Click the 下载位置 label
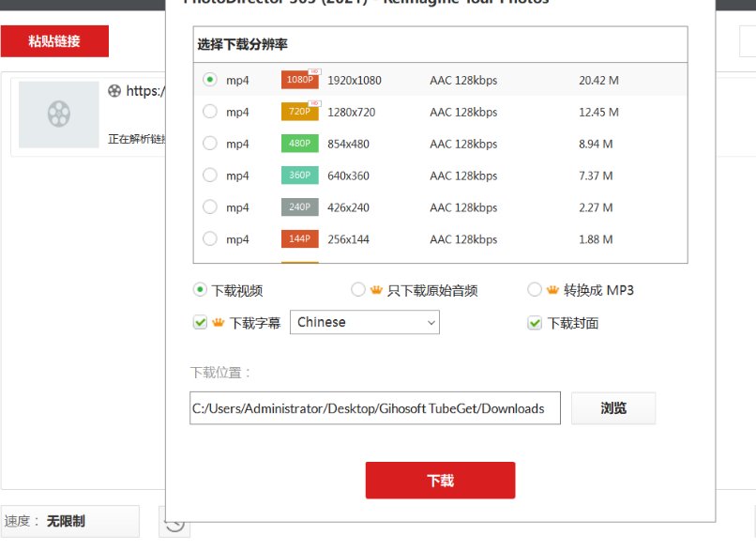 click(219, 373)
